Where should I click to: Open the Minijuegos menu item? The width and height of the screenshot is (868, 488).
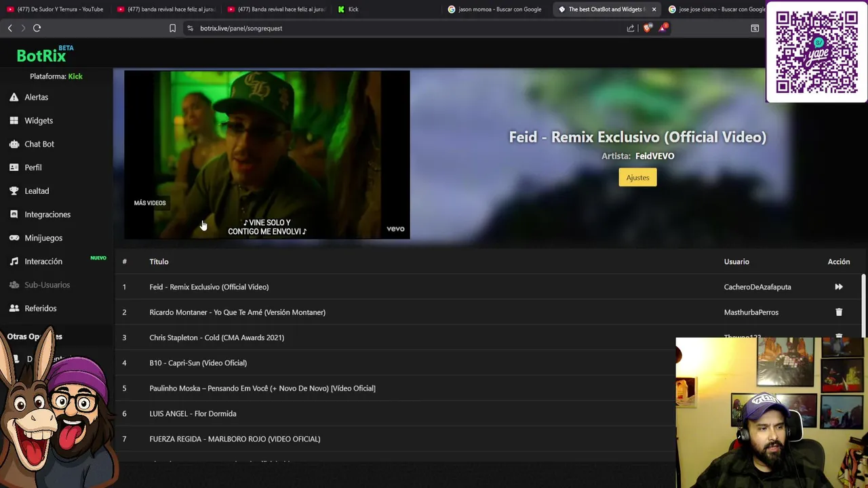tap(43, 238)
